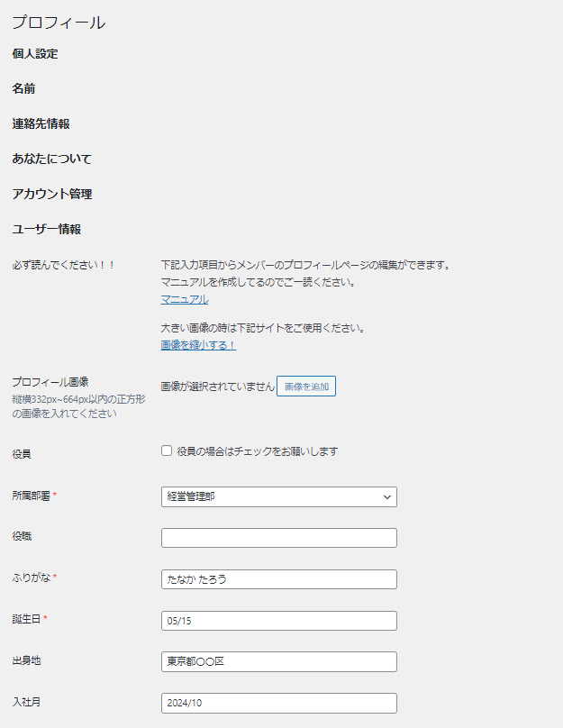This screenshot has height=728, width=563.
Task: Click the 出身地 field with 東京都〇〇区
Action: point(278,661)
